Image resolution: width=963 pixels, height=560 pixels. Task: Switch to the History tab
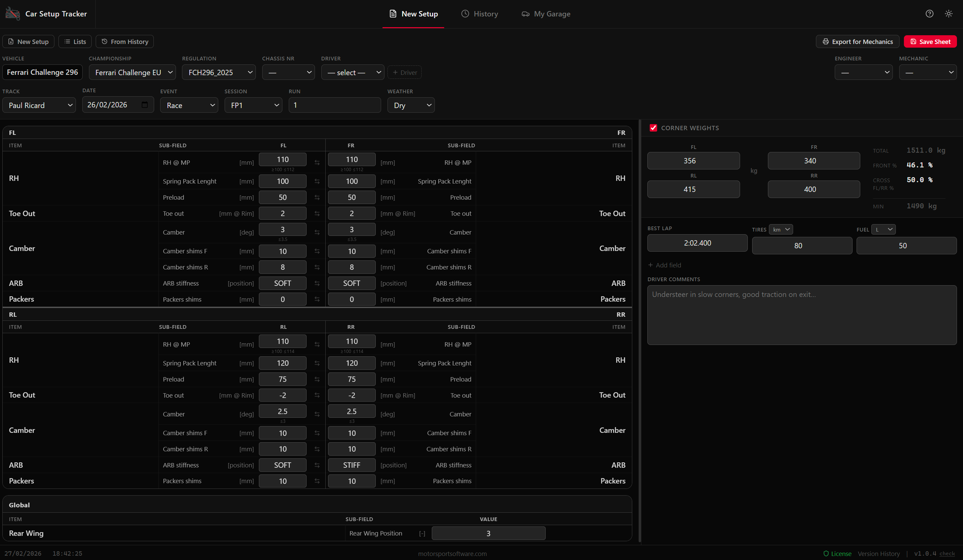coord(479,14)
